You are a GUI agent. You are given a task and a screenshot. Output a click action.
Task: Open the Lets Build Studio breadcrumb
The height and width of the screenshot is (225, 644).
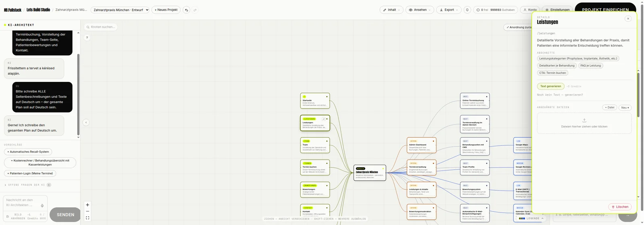pyautogui.click(x=38, y=10)
